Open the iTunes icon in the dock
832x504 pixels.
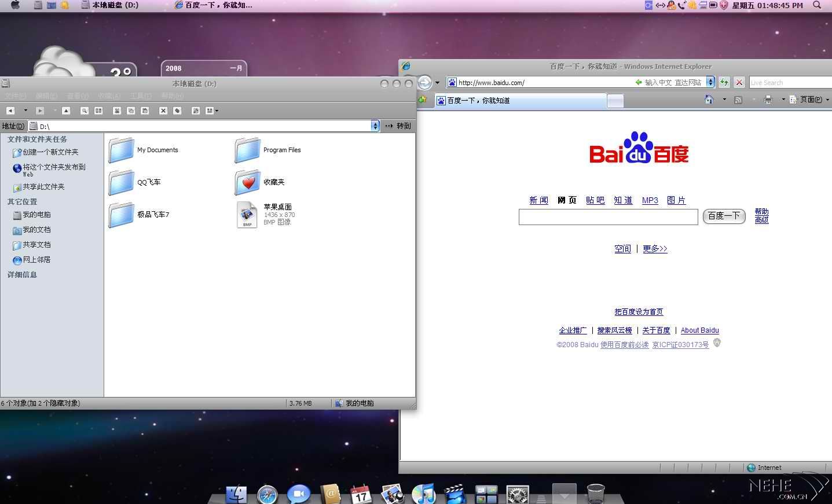(424, 494)
